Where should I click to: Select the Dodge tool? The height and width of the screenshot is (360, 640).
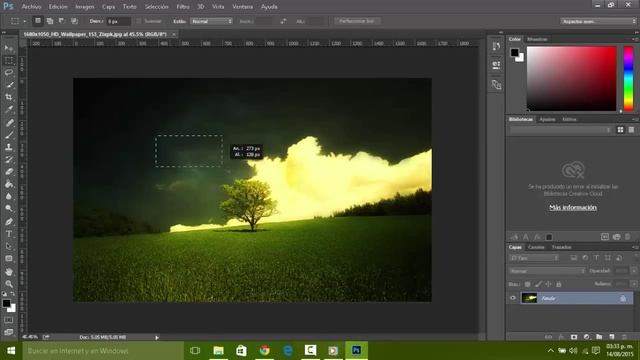pyautogui.click(x=9, y=208)
